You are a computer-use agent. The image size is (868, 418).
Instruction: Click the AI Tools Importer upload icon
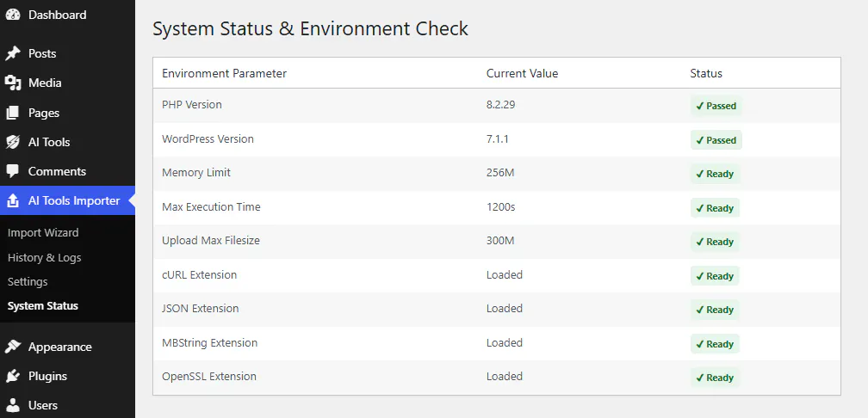(x=13, y=200)
